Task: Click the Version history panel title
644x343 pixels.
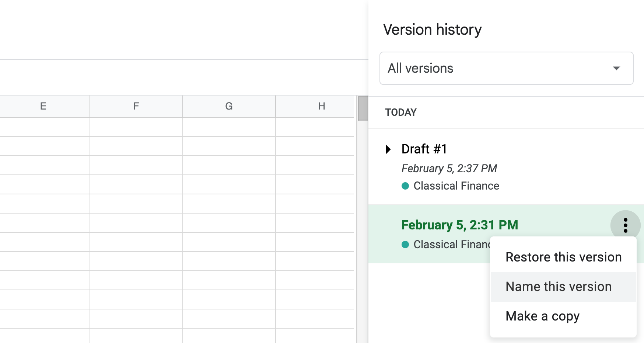Action: click(x=432, y=30)
